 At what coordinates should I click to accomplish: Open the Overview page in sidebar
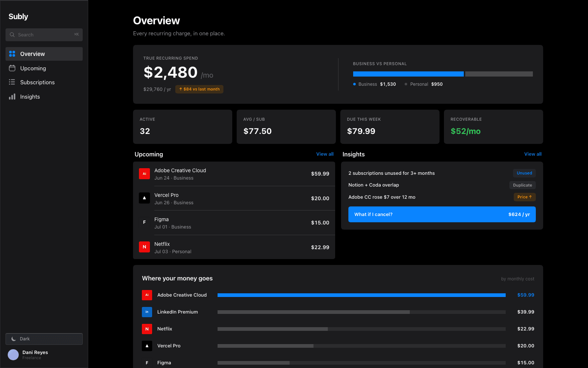click(44, 54)
